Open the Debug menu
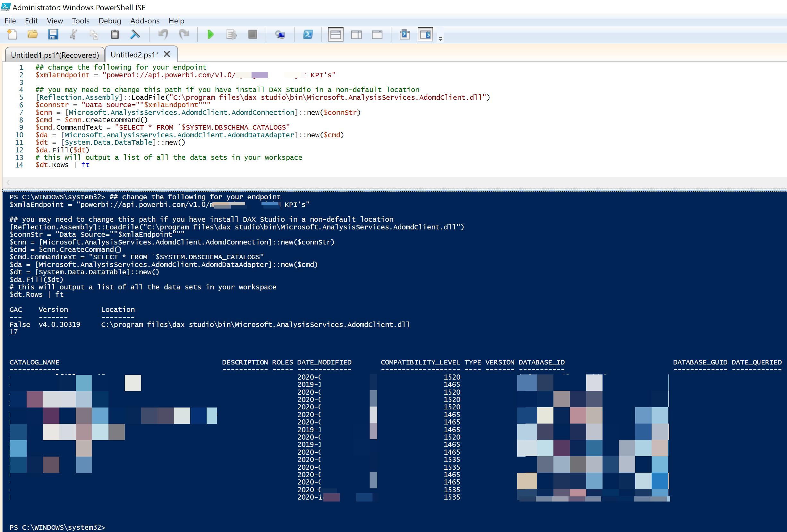Viewport: 787px width, 532px height. click(109, 21)
